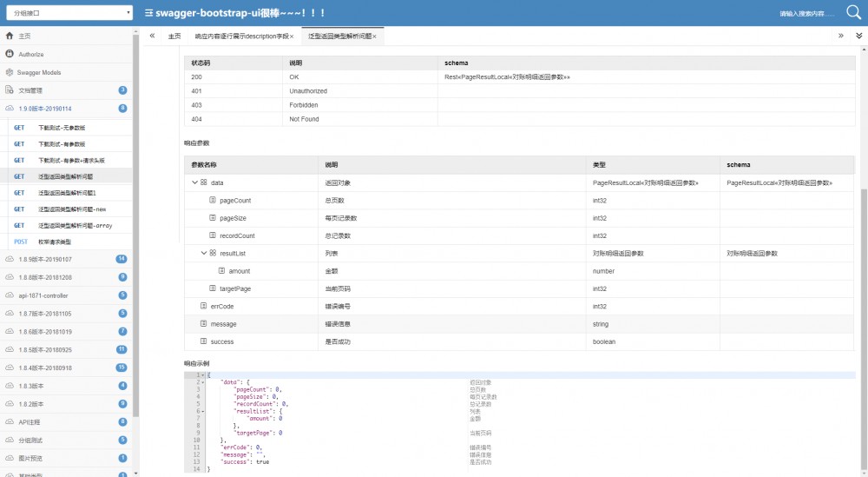Screen dimensions: 868x477
Task: Open the 分组接口 group dropdown
Action: pyautogui.click(x=69, y=13)
